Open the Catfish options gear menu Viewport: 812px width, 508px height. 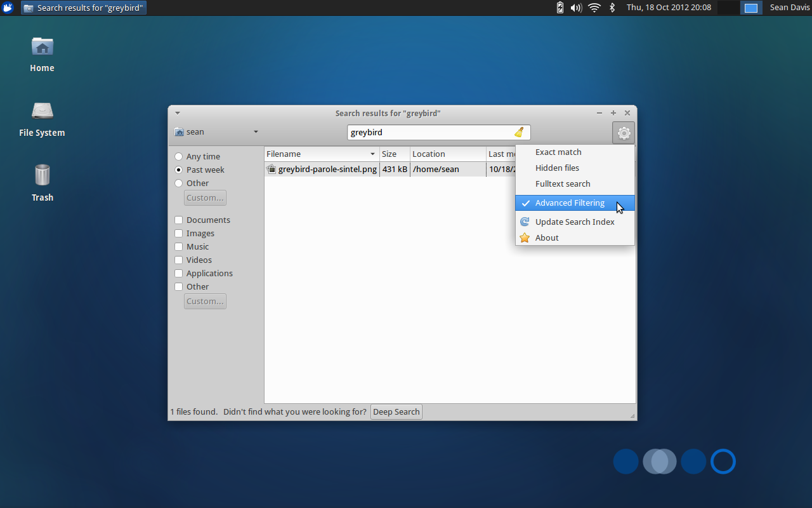624,133
